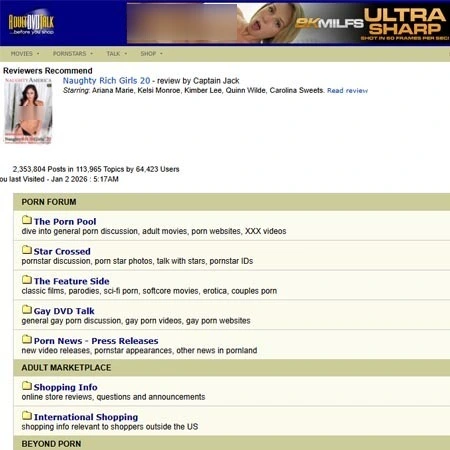Click the Read review link

click(347, 91)
